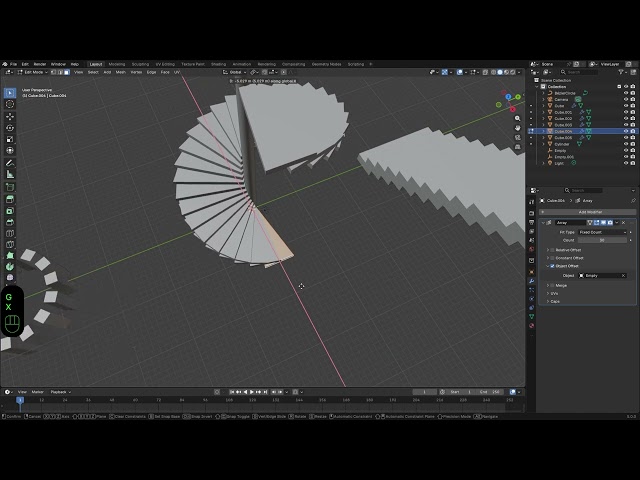The height and width of the screenshot is (480, 640).
Task: Open the Global transform orientation dropdown
Action: [x=235, y=72]
